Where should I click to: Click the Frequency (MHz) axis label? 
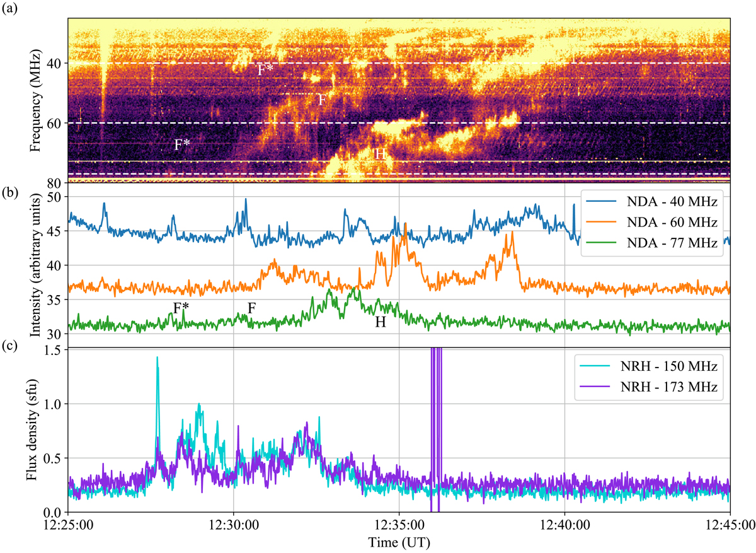(x=35, y=99)
